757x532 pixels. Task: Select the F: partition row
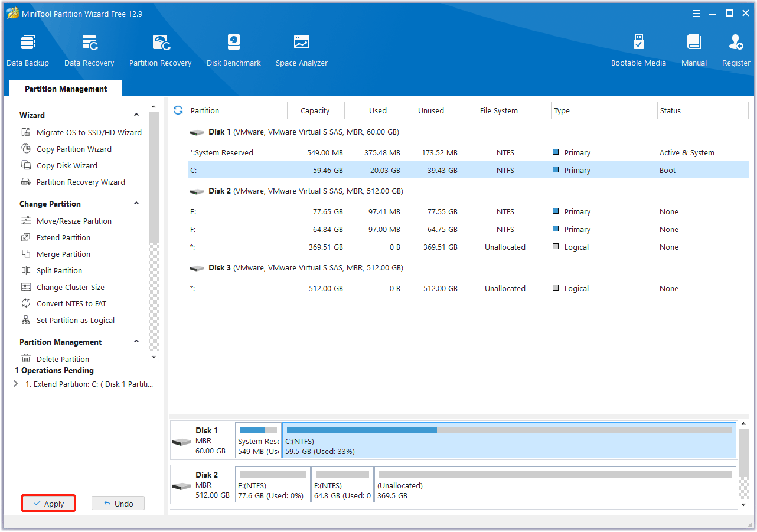pyautogui.click(x=468, y=229)
